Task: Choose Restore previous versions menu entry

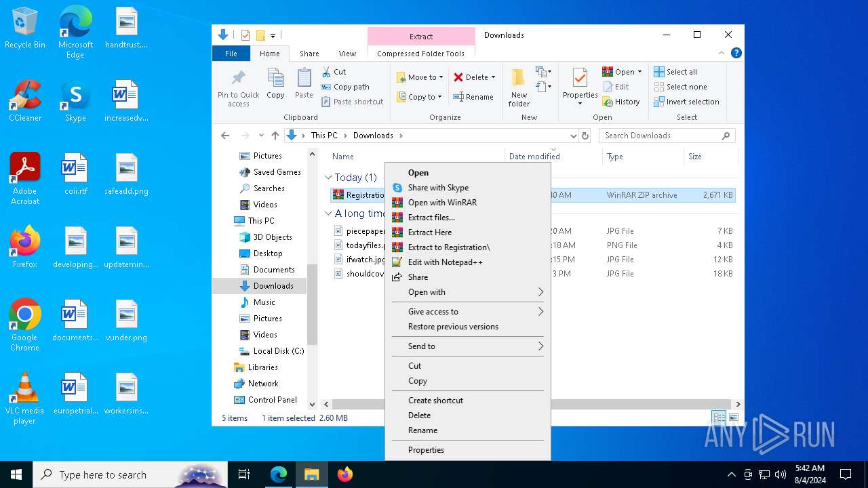Action: (468, 327)
